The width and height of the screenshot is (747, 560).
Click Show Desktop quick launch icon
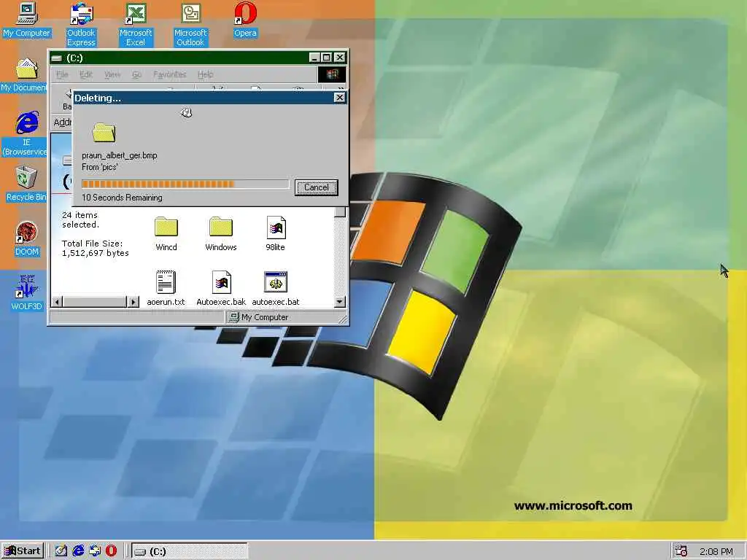click(61, 551)
